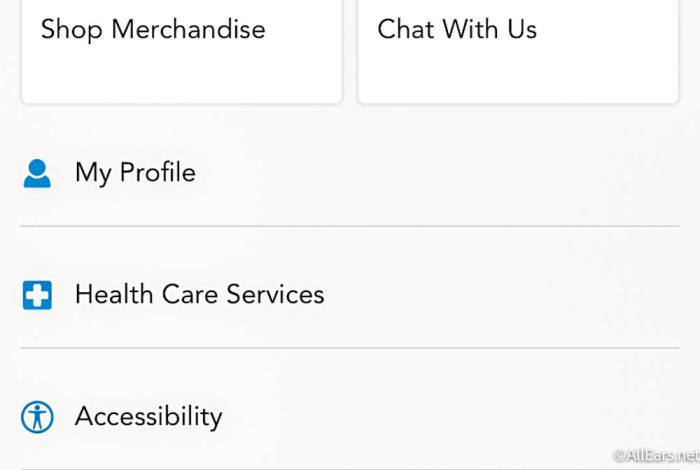The image size is (700, 470).
Task: Select the blue medical cross icon
Action: click(37, 295)
